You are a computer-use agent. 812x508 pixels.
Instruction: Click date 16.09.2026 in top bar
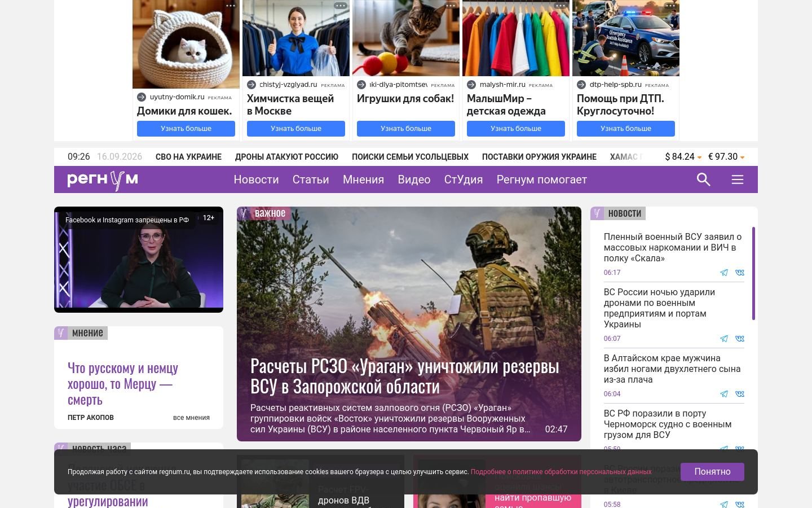coord(120,157)
